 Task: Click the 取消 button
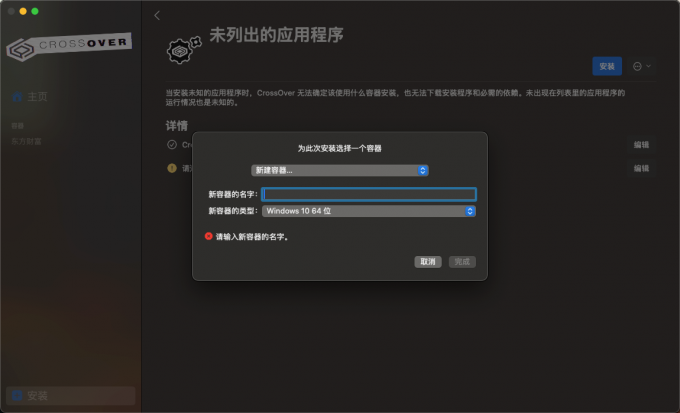coord(428,262)
